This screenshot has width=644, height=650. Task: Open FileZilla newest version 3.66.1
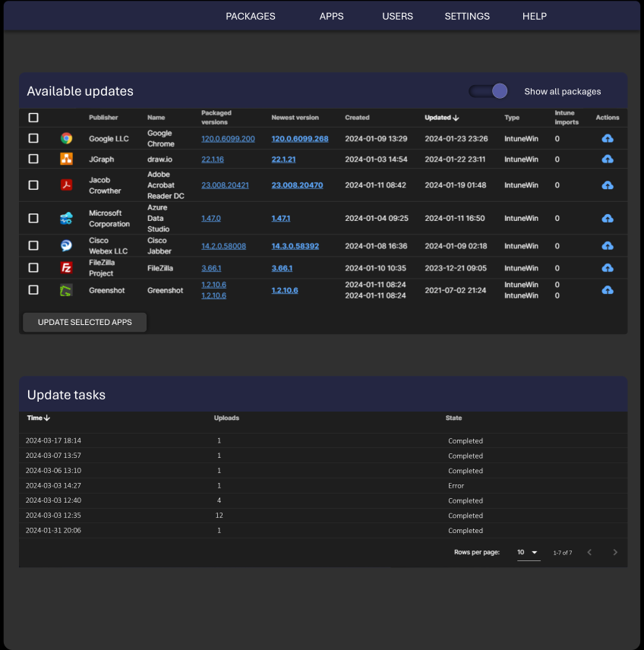(x=282, y=268)
